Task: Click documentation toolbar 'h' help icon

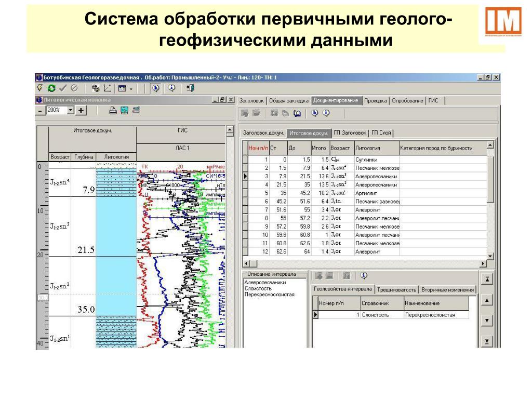Action: 314,113
